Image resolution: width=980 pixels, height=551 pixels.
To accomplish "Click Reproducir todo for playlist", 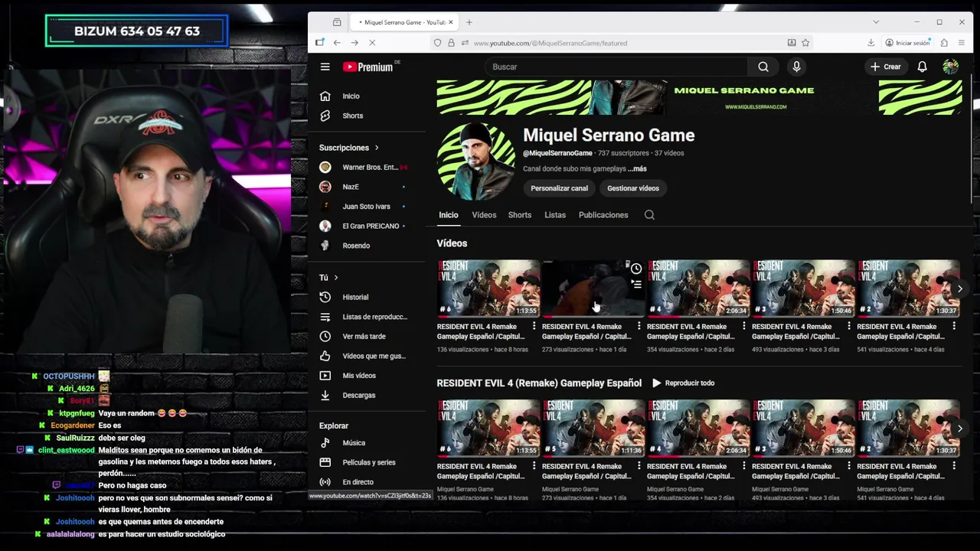I will [683, 383].
